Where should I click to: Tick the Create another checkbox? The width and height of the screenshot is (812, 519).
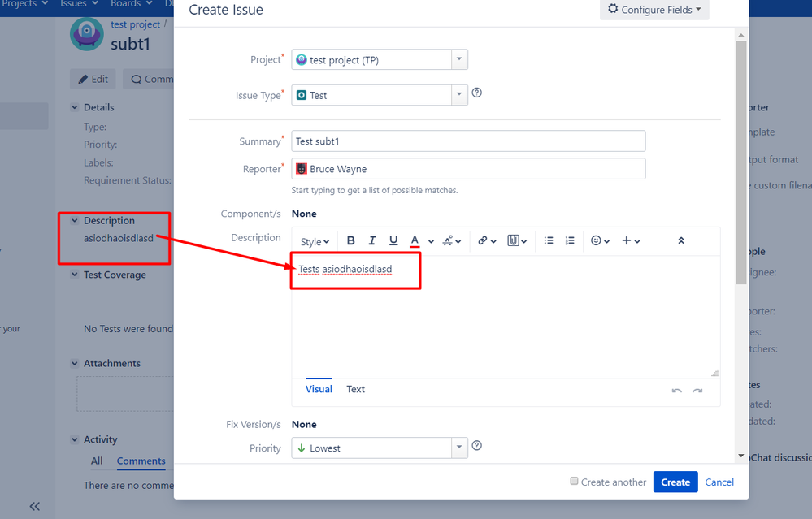coord(574,481)
